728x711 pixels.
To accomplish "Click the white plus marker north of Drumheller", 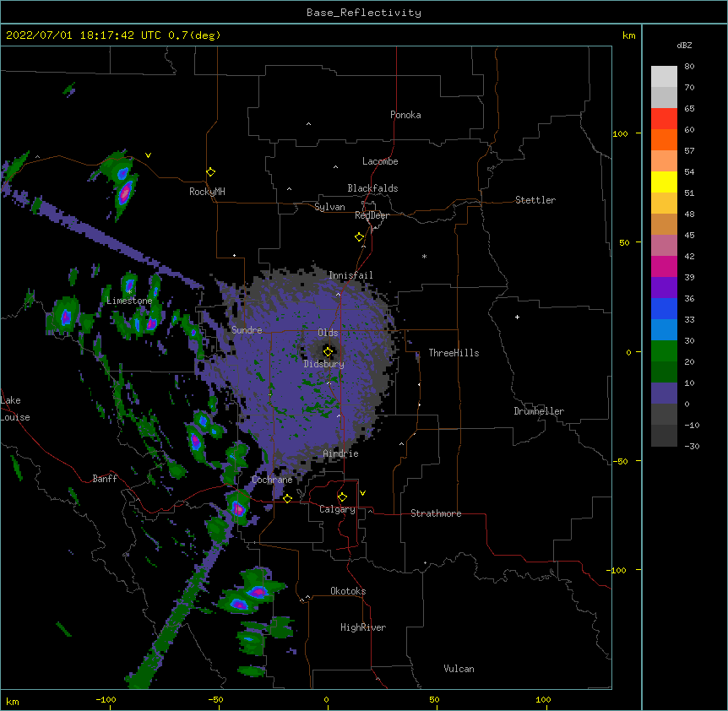I will pyautogui.click(x=517, y=317).
